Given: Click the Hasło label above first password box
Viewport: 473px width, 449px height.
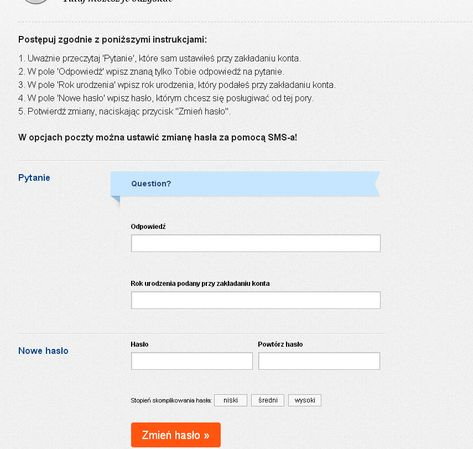Looking at the screenshot, I should tap(139, 344).
